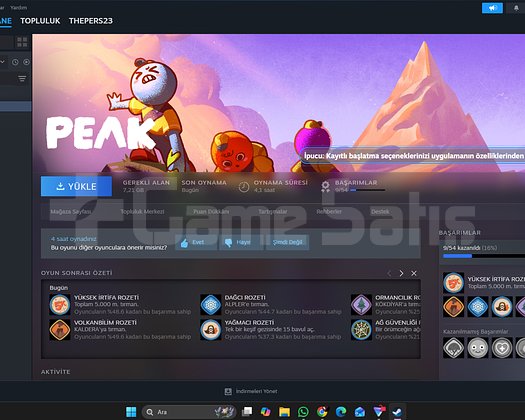Viewport: 525px width, 420px height.
Task: Click the Ara taskbar search field
Action: pos(189,412)
